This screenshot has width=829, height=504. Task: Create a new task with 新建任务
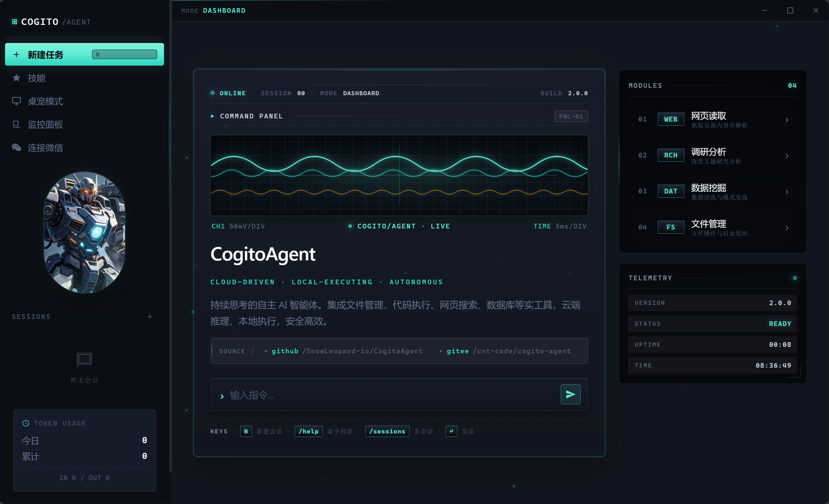click(x=84, y=54)
